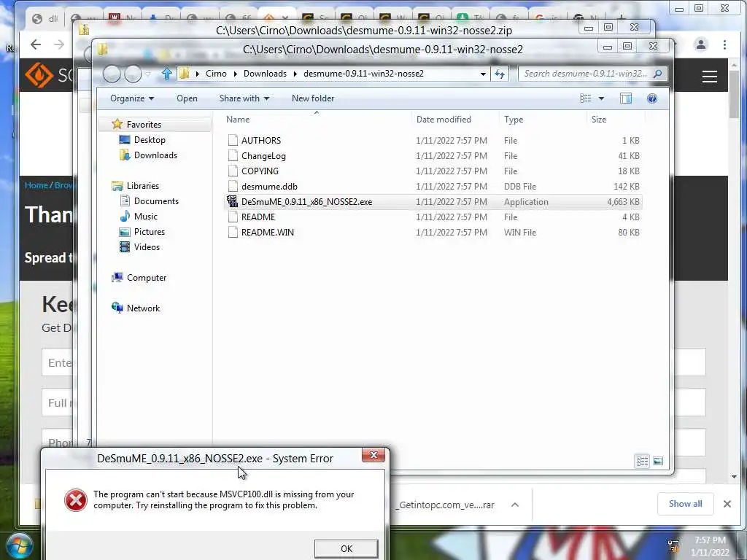Switch to large icons view in status corner
Image resolution: width=747 pixels, height=560 pixels.
(658, 461)
